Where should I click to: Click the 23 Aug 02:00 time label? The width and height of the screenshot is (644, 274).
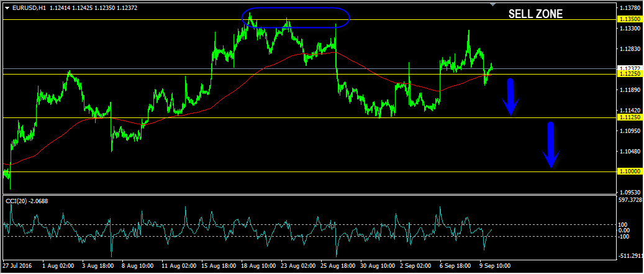(x=297, y=265)
